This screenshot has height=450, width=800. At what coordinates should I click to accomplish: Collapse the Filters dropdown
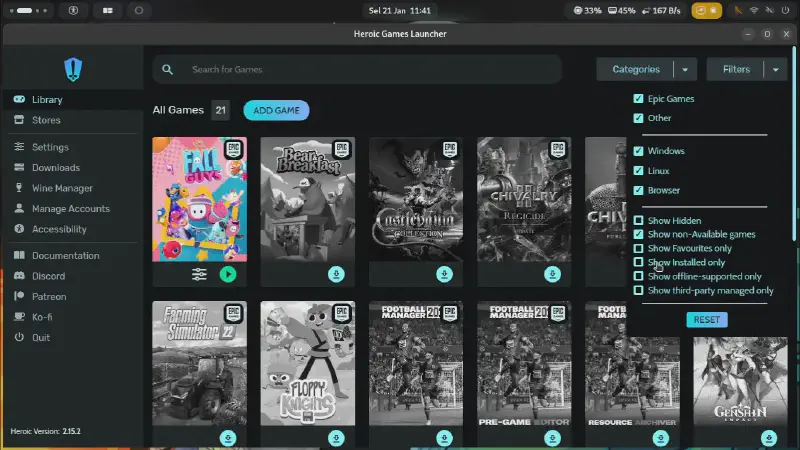point(736,69)
